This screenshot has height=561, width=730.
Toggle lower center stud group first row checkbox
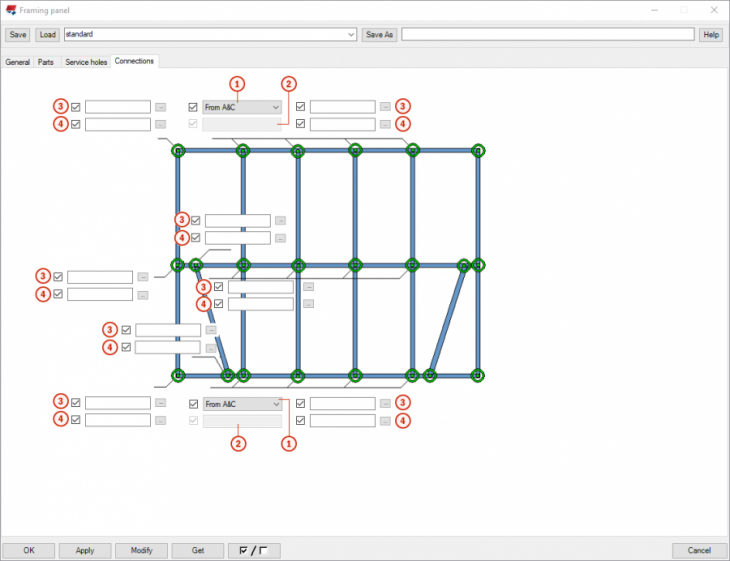(218, 286)
